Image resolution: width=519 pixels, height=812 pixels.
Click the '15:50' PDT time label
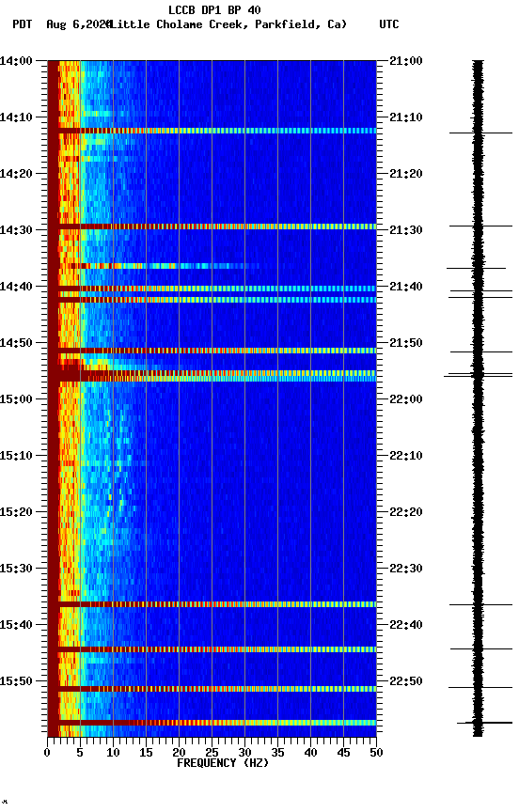tap(16, 681)
